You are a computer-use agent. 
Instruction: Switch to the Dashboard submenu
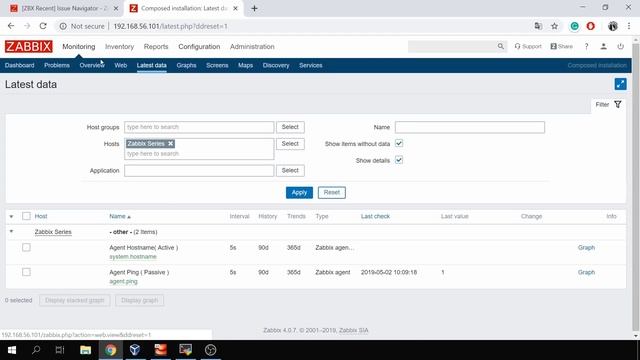20,65
